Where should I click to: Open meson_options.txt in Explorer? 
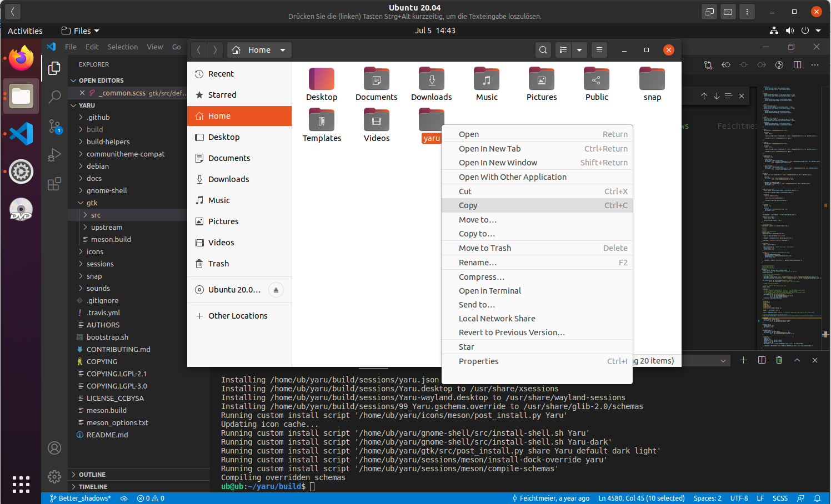click(117, 422)
